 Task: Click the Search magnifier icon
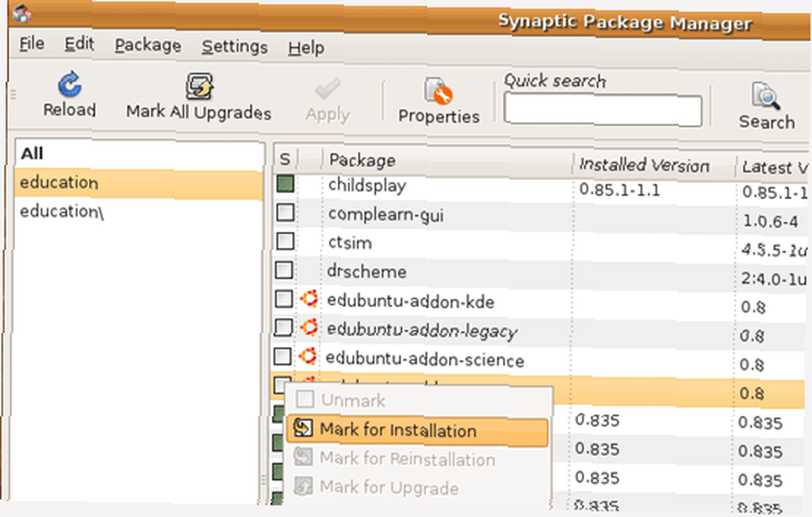pos(766,97)
